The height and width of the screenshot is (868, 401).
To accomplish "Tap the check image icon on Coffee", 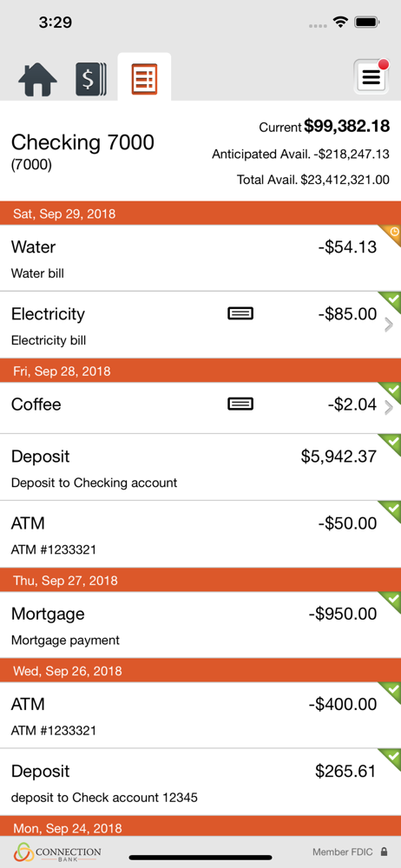I will click(x=240, y=404).
